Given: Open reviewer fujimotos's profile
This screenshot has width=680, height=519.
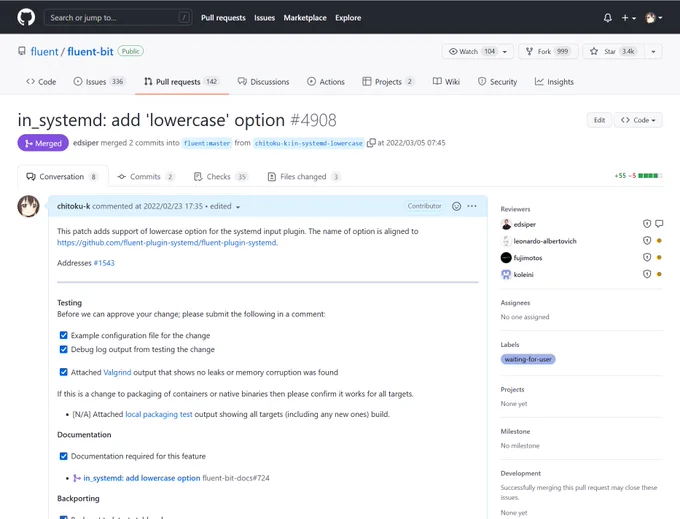Looking at the screenshot, I should (528, 258).
